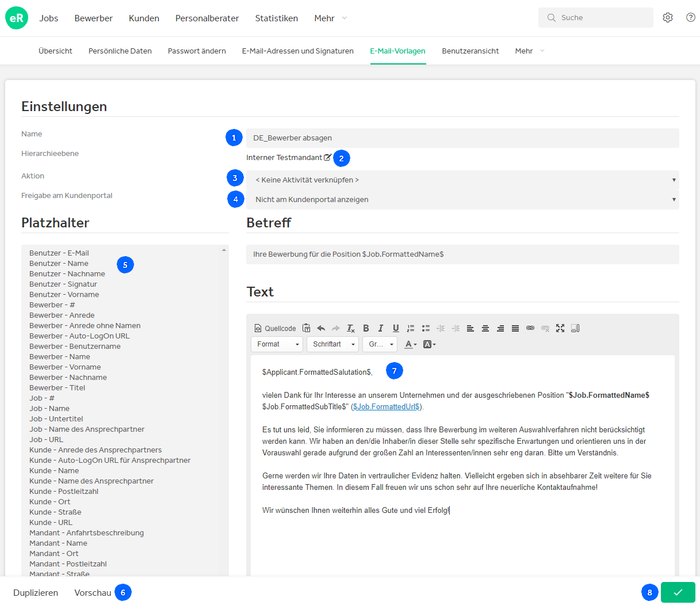Switch to Benutzeransicht tab

[x=471, y=51]
